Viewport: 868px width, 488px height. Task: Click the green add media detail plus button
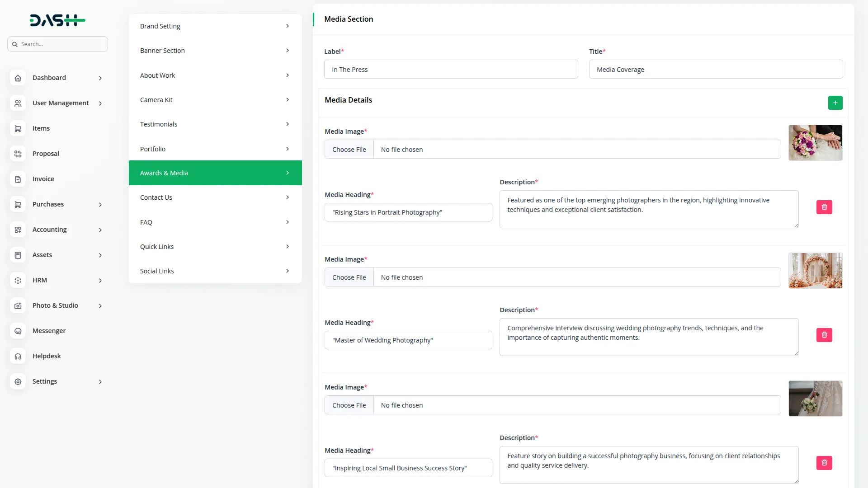(x=835, y=103)
